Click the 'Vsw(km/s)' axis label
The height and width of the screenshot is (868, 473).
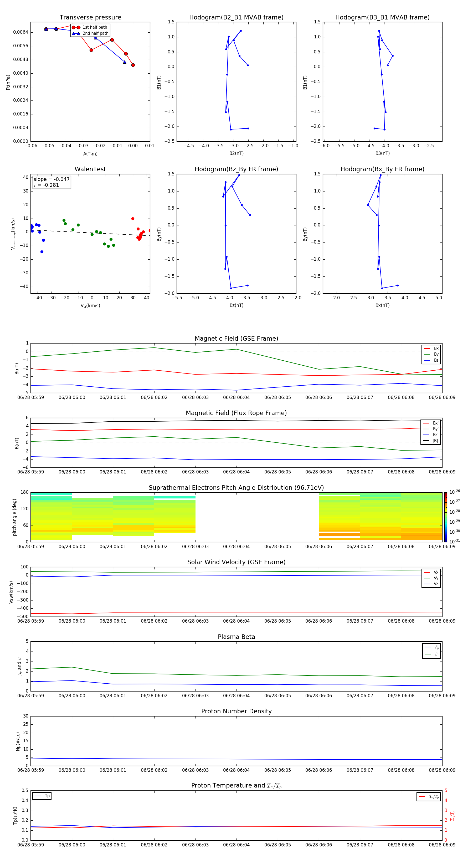[11, 592]
